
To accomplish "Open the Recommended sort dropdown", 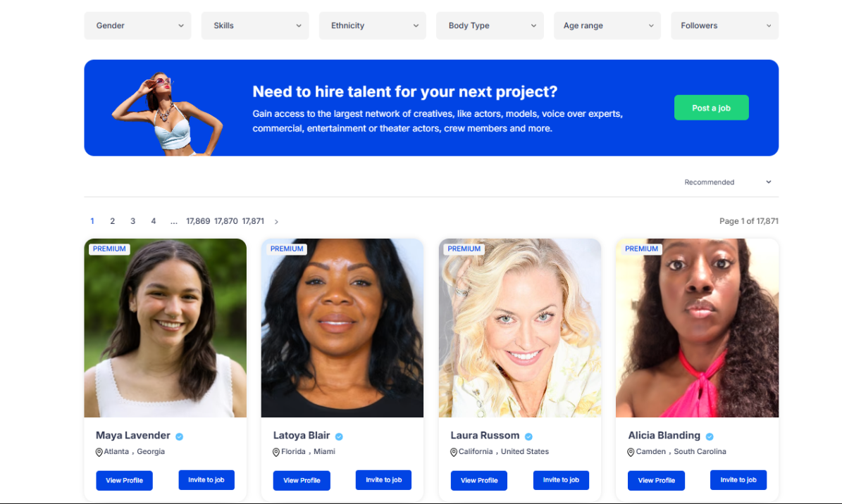I will pos(728,182).
